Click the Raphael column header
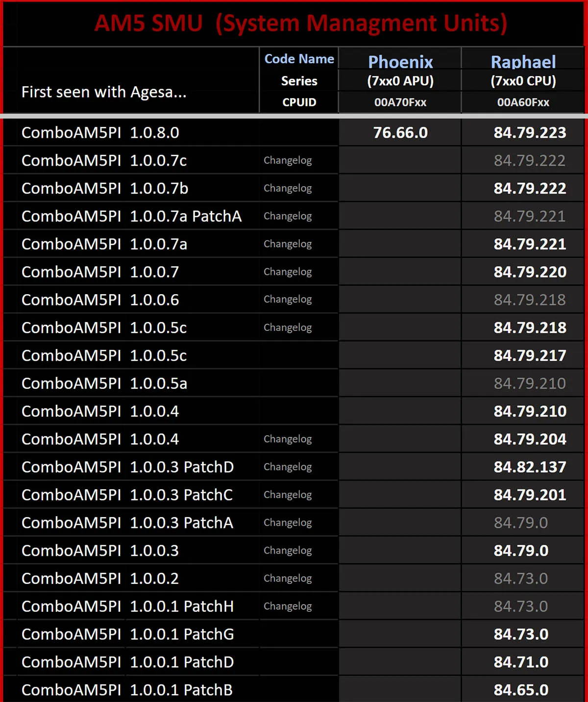Image resolution: width=588 pixels, height=702 pixels. 523,62
